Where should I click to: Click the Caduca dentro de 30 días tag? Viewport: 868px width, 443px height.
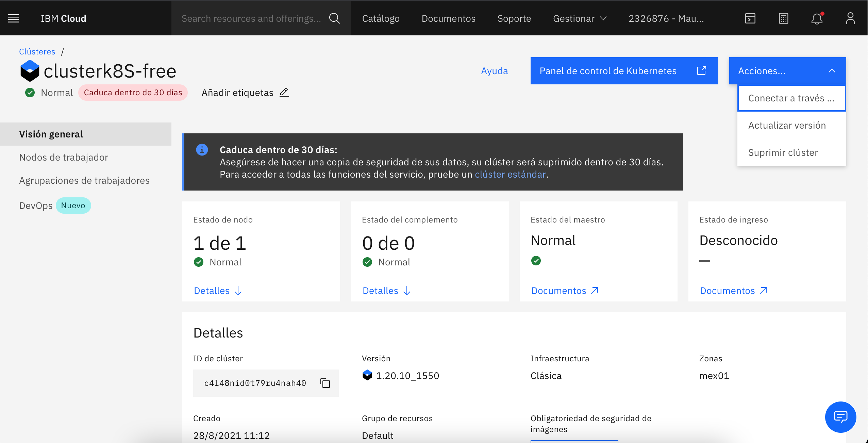click(x=133, y=93)
